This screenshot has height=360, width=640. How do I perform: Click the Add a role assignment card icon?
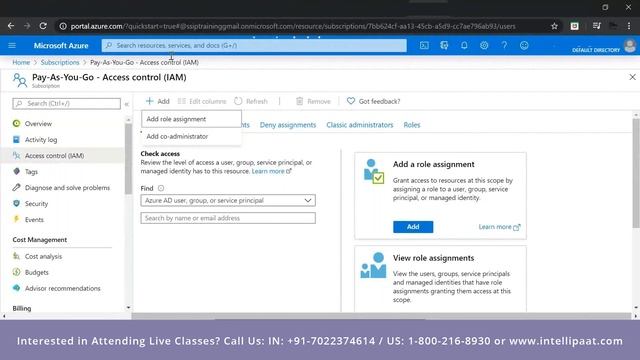tap(373, 171)
